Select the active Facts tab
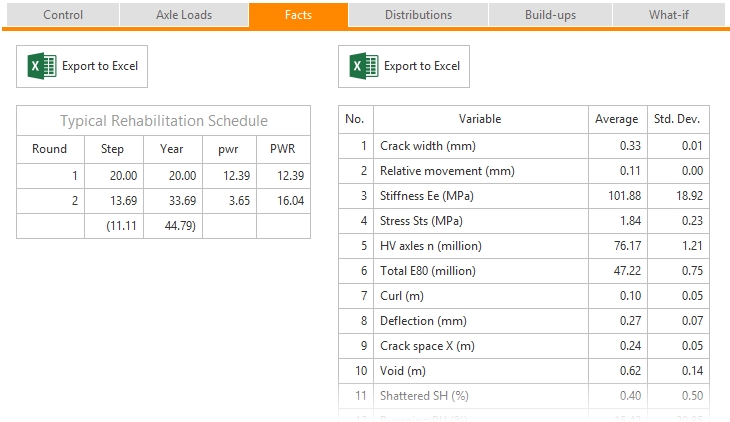 point(298,15)
